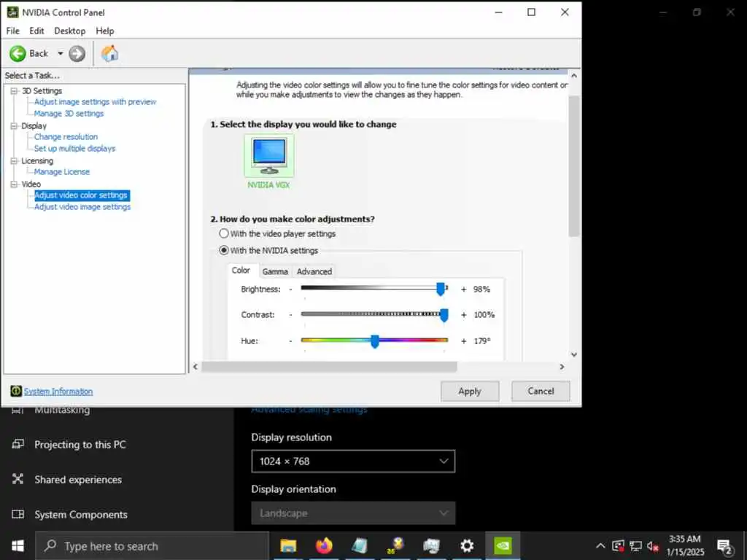Decrease Brightness with minus button
747x560 pixels.
coord(290,289)
